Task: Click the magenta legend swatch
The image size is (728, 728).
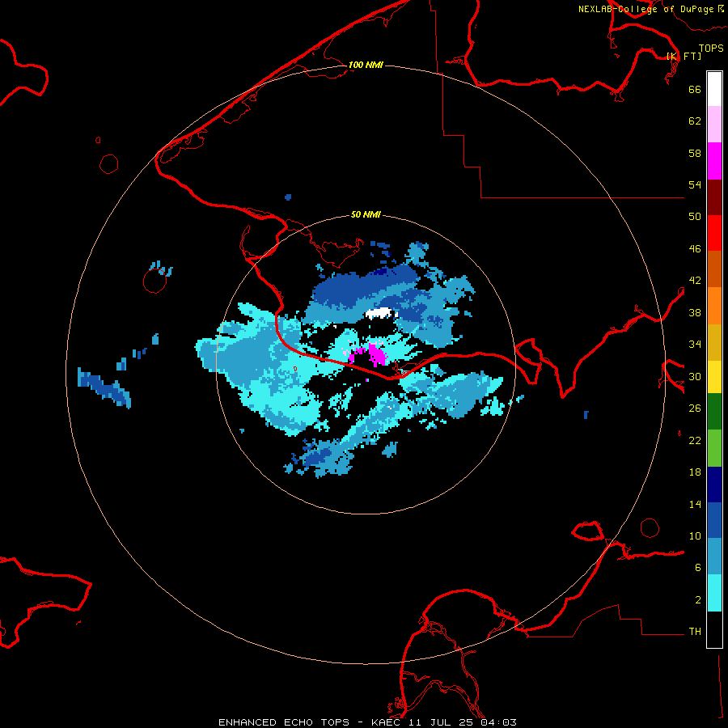Action: coord(714,161)
